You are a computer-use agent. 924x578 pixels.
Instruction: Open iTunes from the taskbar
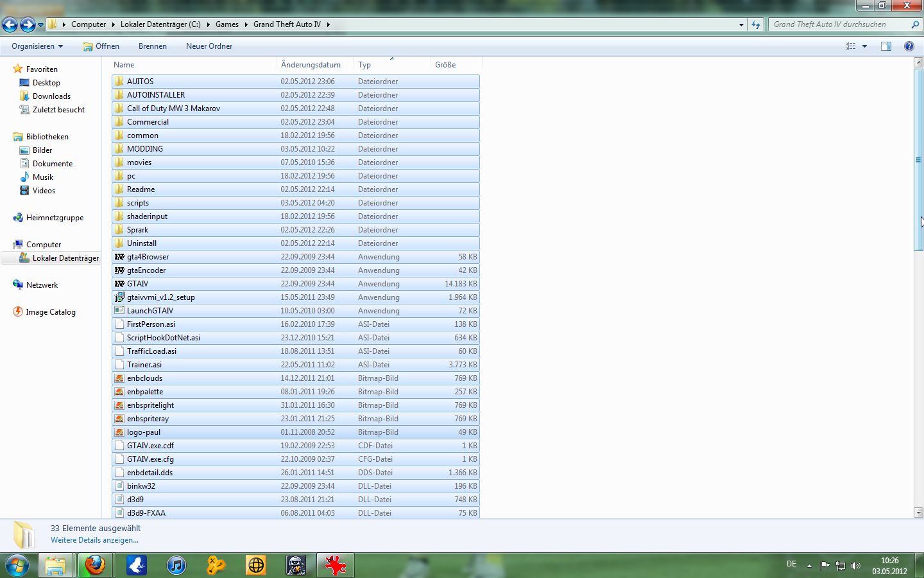pyautogui.click(x=176, y=565)
